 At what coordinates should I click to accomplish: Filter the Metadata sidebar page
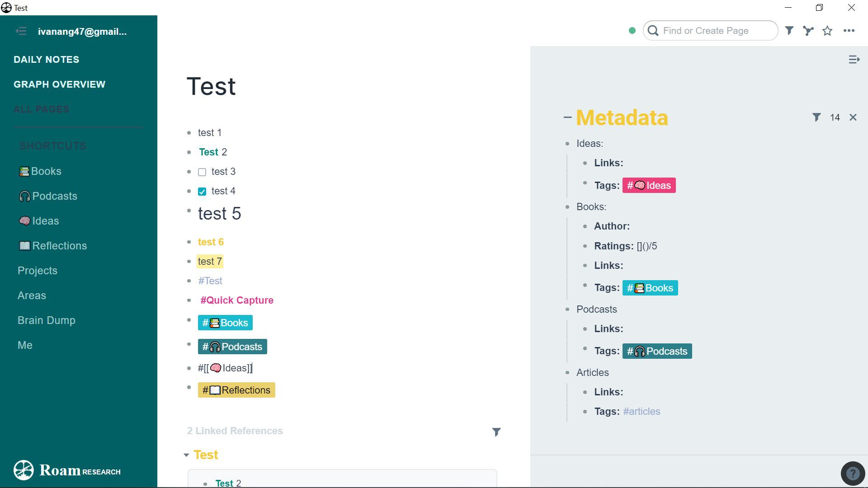816,117
